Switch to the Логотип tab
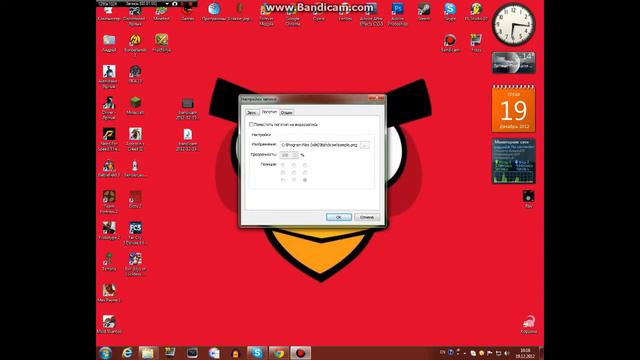This screenshot has width=640, height=360. [x=269, y=112]
